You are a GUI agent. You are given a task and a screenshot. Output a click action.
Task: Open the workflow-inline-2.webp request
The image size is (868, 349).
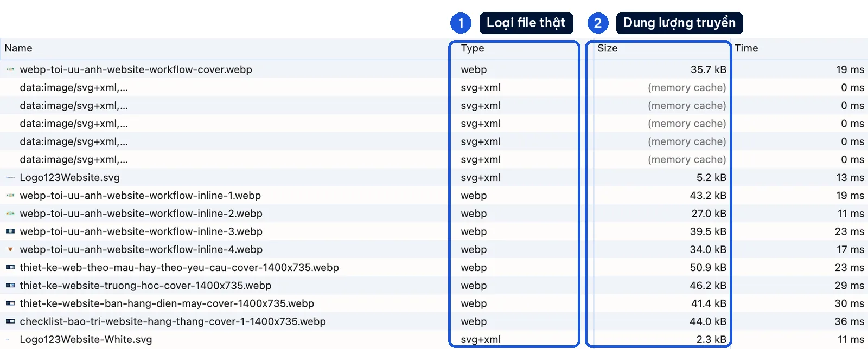point(141,214)
